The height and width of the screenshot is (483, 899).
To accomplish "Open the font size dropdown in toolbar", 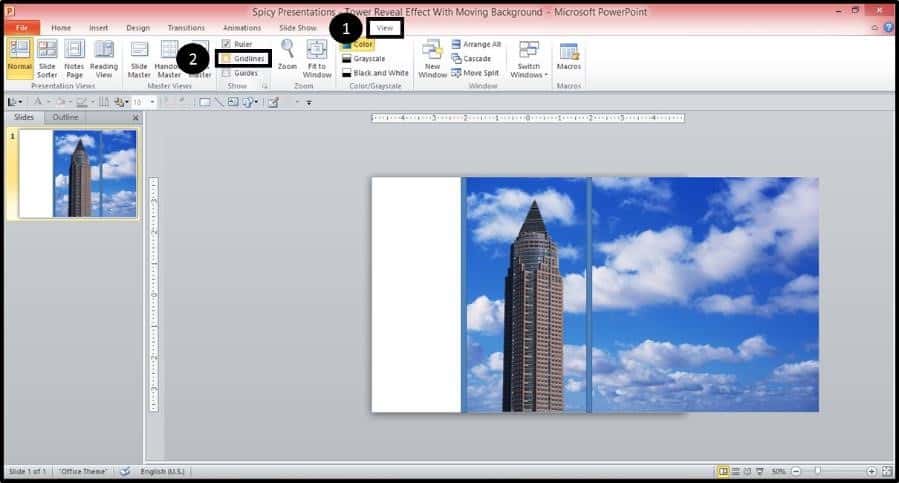I will coord(153,102).
